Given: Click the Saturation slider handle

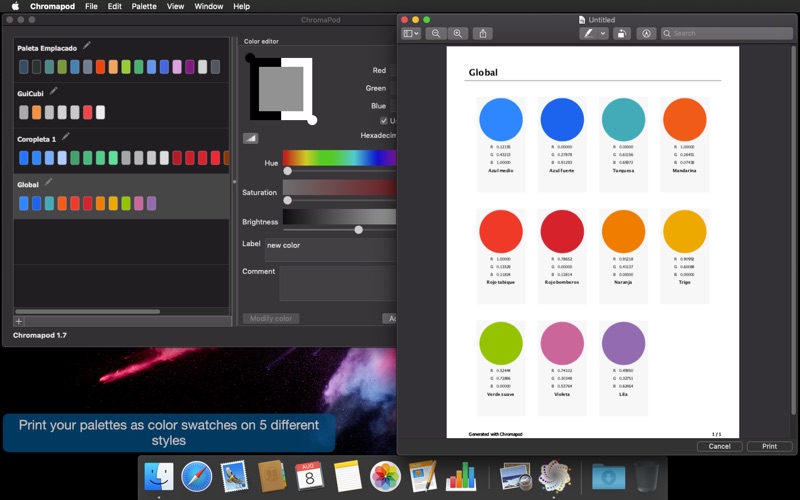Looking at the screenshot, I should [x=288, y=201].
